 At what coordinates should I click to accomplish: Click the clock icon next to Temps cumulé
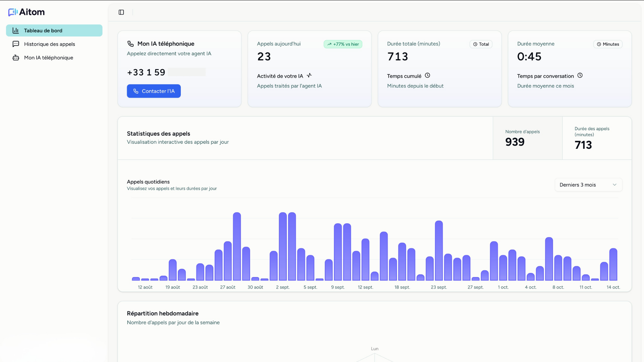tap(427, 75)
